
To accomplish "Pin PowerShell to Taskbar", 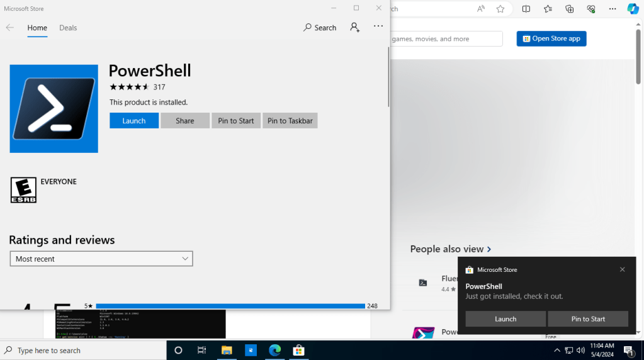I will [290, 121].
